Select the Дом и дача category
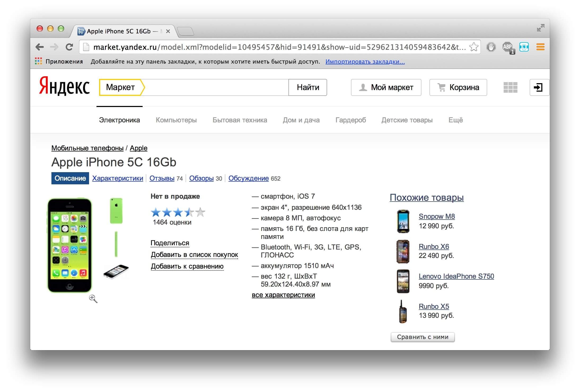 click(301, 120)
